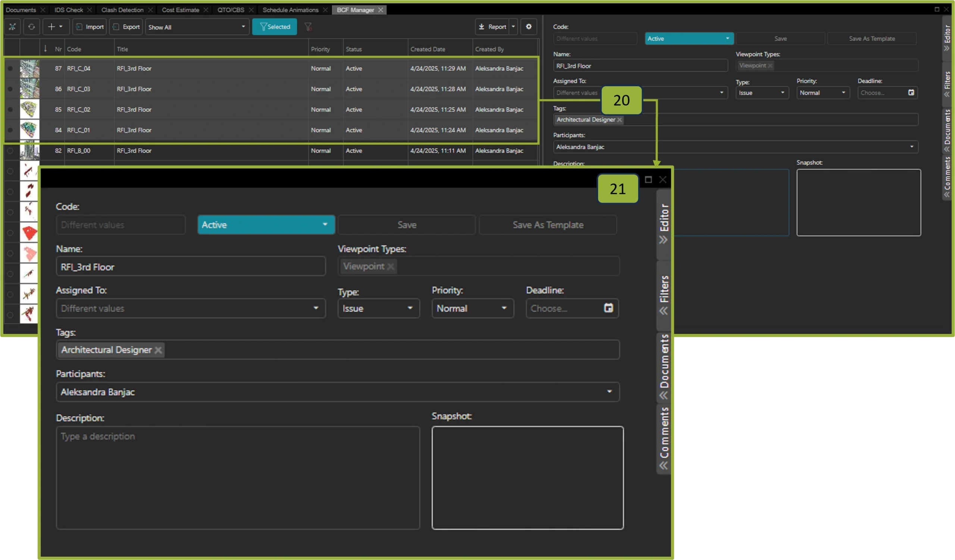955x560 pixels.
Task: Close the IDS Check tab
Action: [x=90, y=10]
